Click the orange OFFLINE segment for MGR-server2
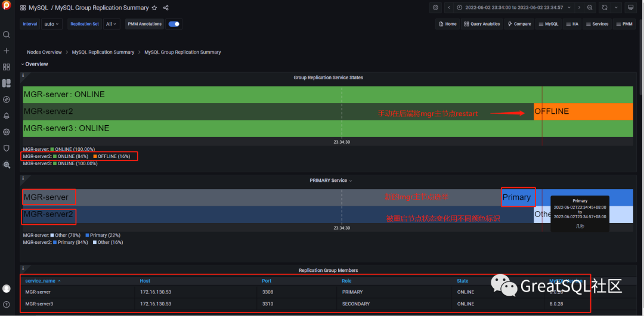The width and height of the screenshot is (644, 316). (x=583, y=111)
